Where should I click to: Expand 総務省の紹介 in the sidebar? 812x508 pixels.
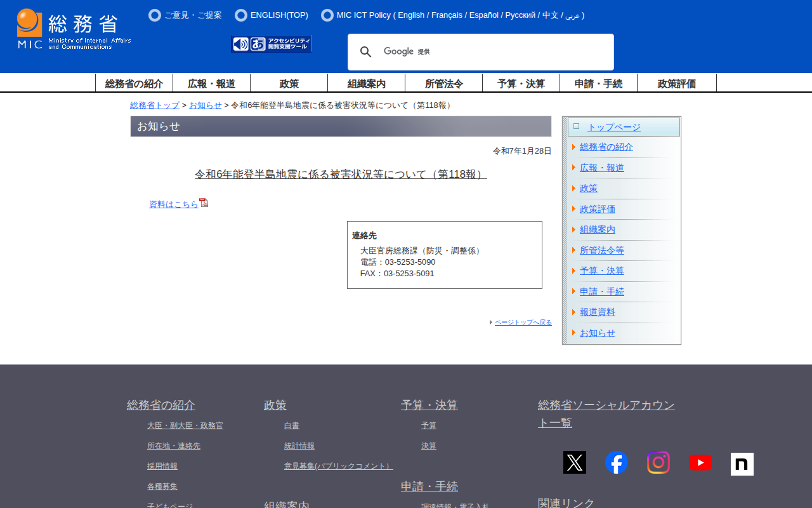point(606,147)
